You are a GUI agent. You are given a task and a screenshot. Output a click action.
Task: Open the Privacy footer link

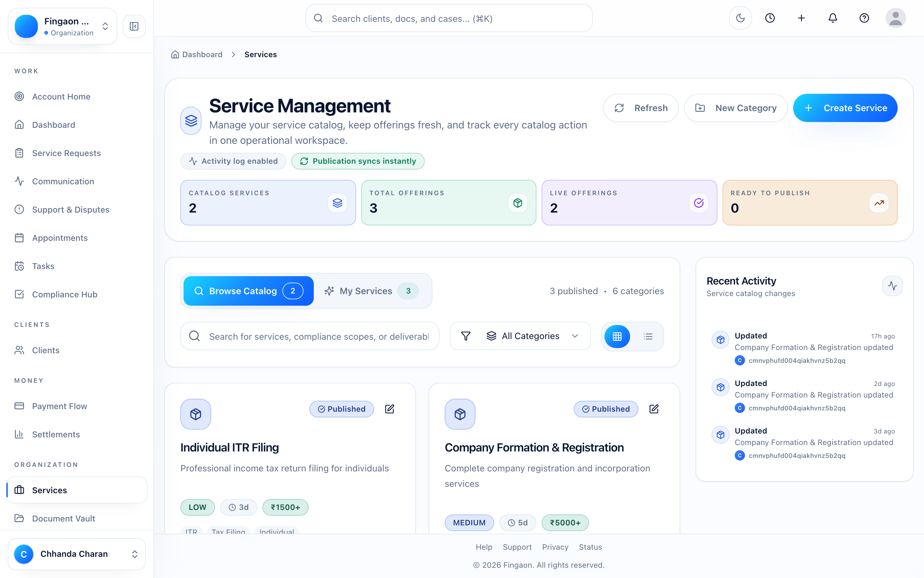(555, 547)
